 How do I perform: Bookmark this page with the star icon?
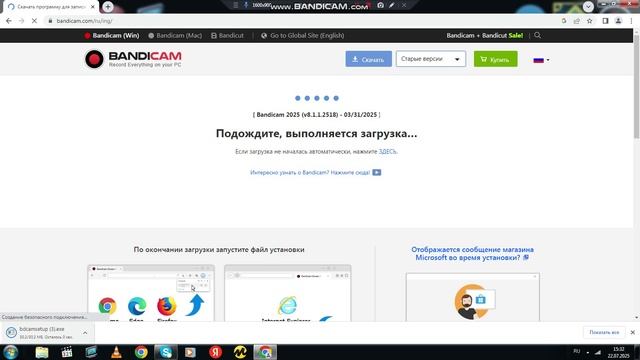[x=589, y=21]
